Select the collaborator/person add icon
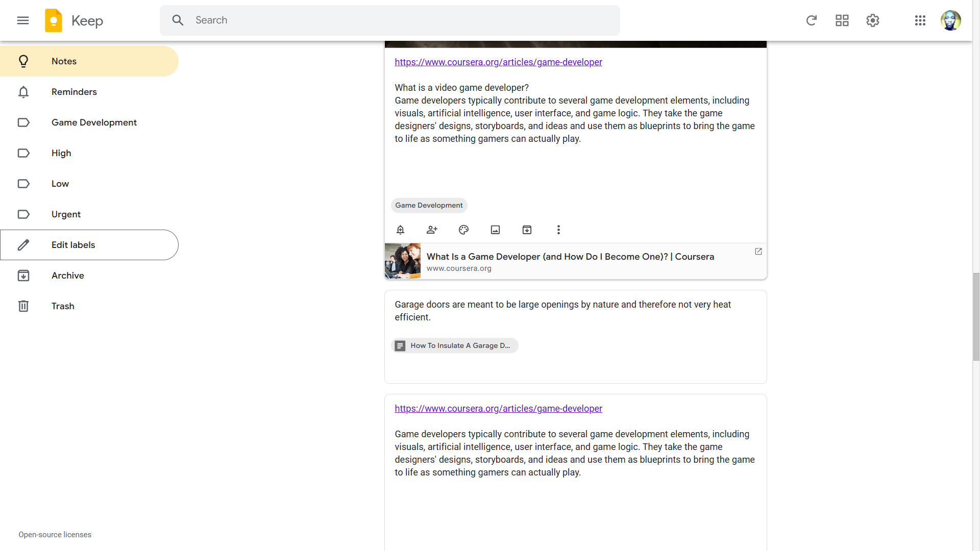 point(432,230)
